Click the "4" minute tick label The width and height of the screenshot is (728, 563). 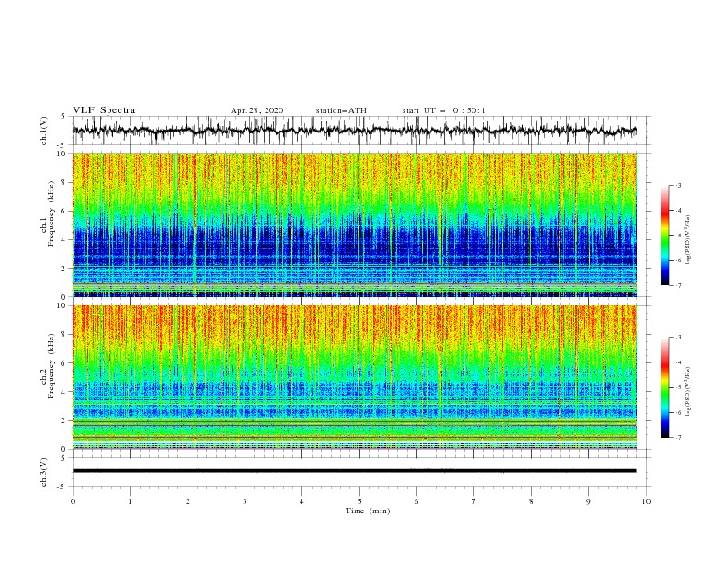click(x=301, y=501)
